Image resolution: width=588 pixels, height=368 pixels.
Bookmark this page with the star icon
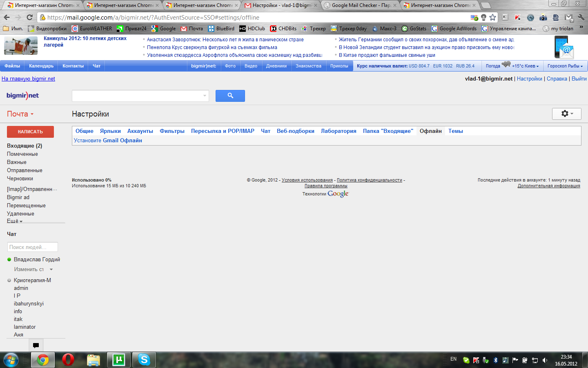493,17
